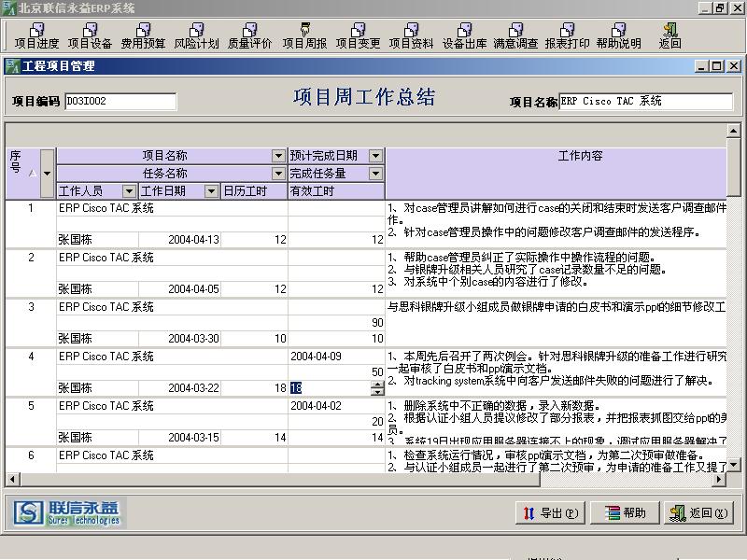Screen dimensions: 747x560
Task: Open the 风险计划 toolbar icon
Action: [x=196, y=36]
